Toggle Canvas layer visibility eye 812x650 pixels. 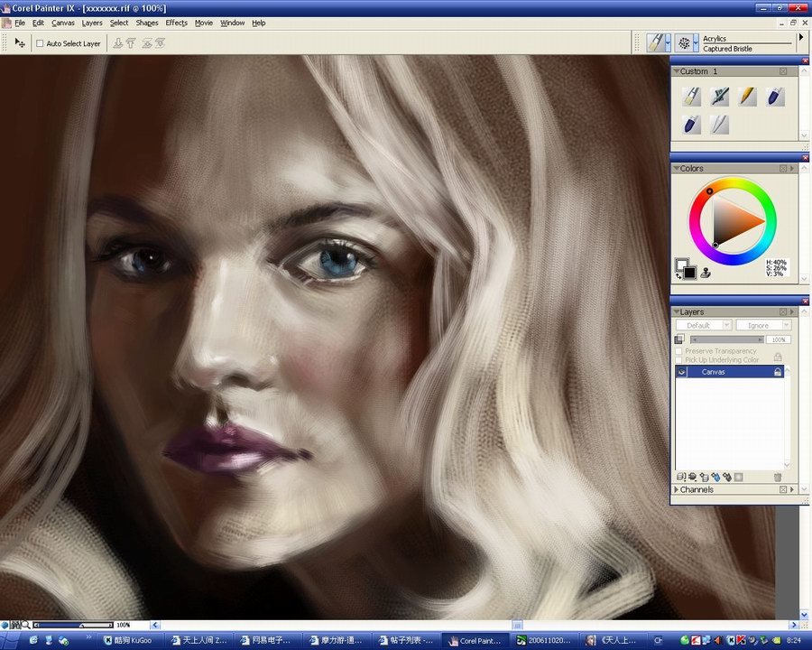(x=681, y=372)
